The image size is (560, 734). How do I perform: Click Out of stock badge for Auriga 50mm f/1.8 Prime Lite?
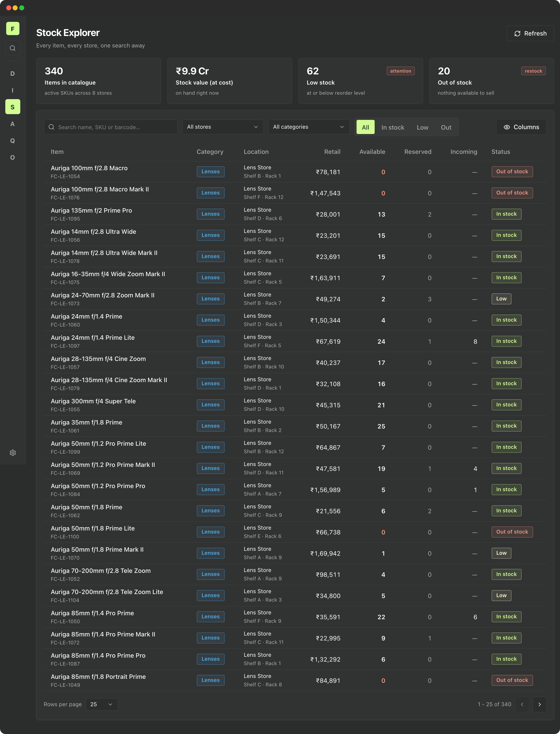click(512, 532)
